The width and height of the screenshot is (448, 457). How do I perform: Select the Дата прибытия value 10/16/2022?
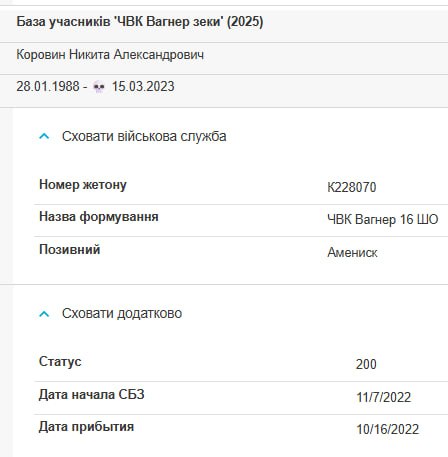point(388,429)
